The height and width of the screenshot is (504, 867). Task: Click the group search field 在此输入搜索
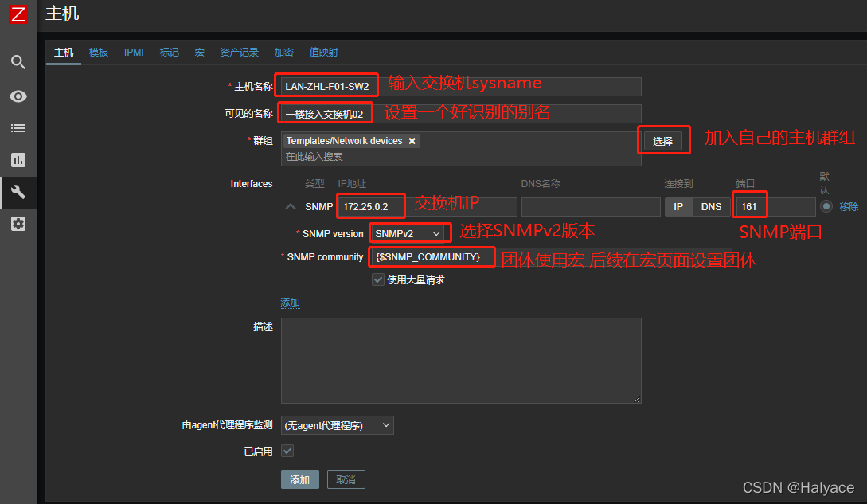[x=461, y=157]
